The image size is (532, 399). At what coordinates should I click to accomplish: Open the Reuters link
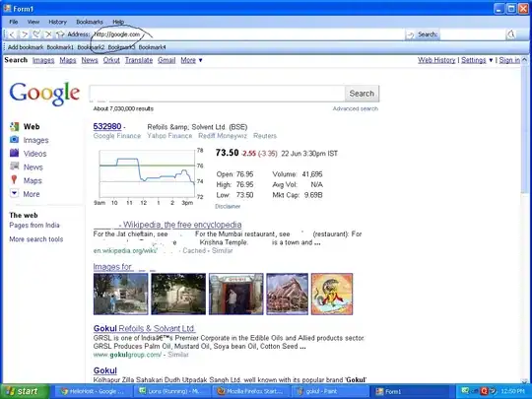(265, 136)
